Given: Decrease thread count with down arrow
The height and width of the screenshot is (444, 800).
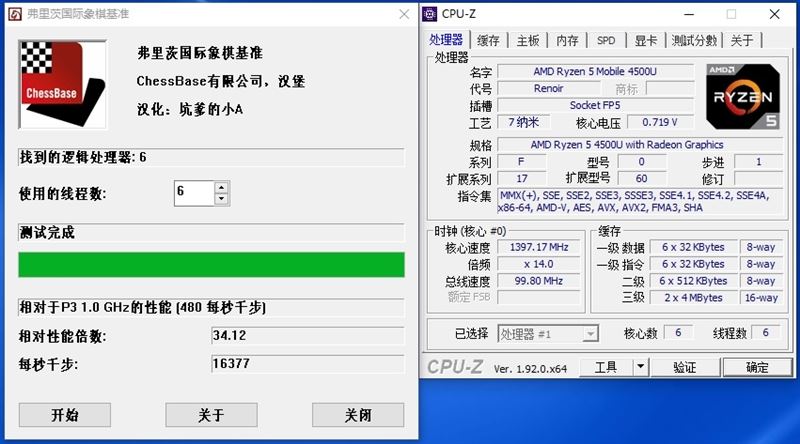Looking at the screenshot, I should (x=221, y=199).
